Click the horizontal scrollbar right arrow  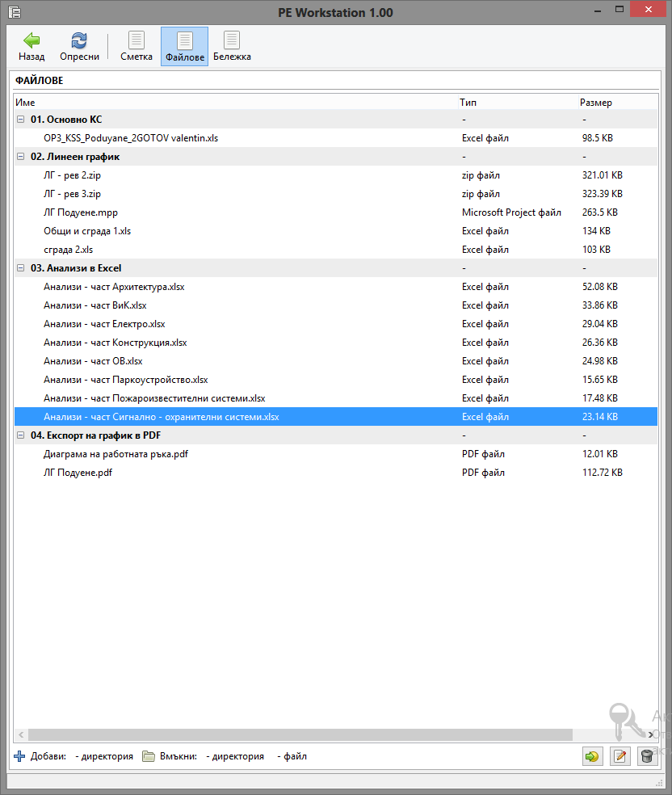coord(651,734)
